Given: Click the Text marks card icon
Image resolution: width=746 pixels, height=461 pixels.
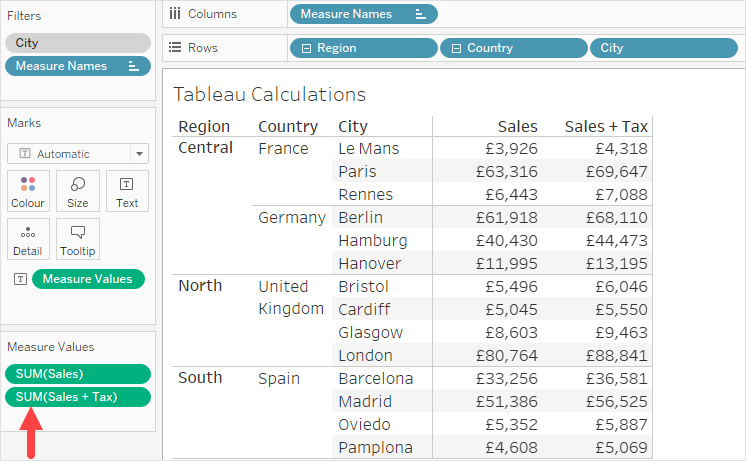Looking at the screenshot, I should pos(127,191).
